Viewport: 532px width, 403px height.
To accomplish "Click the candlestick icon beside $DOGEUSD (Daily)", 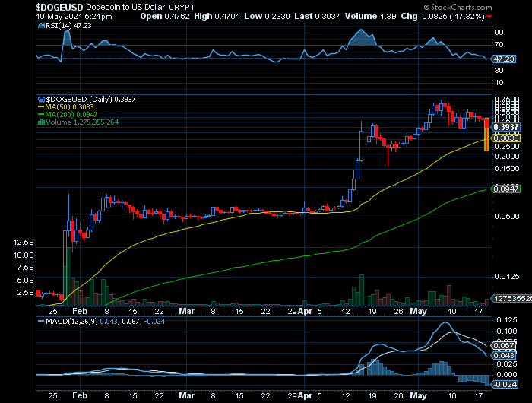I will 41,100.
